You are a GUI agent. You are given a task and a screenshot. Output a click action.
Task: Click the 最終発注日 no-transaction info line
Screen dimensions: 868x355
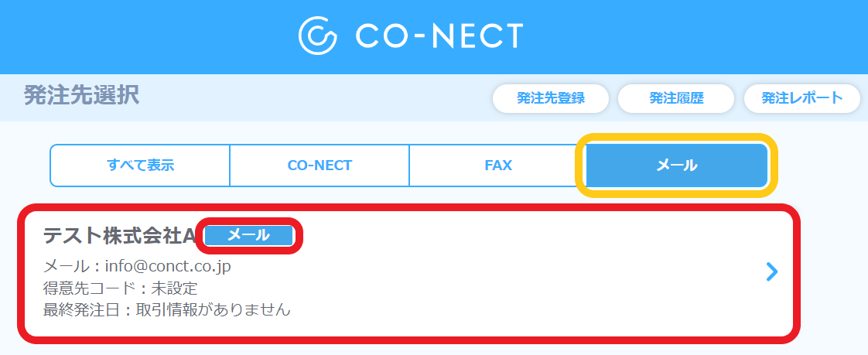166,309
